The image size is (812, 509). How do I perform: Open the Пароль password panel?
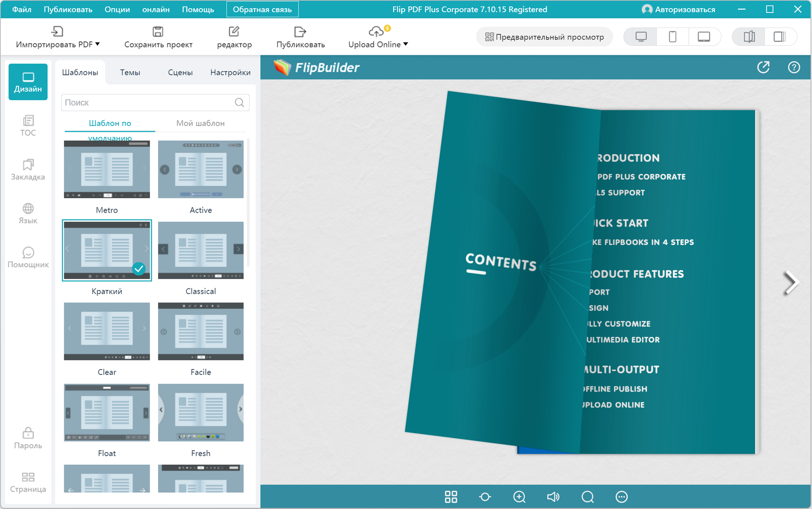click(28, 438)
